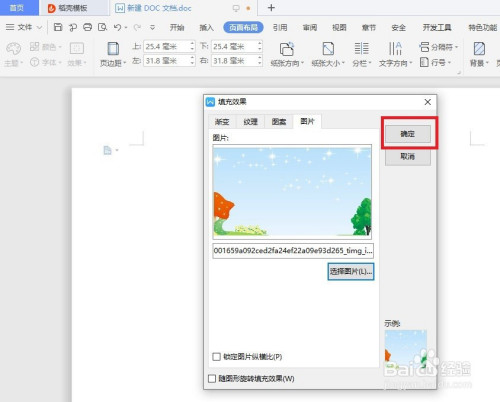
Task: Click the 颜色 color scheme icon
Action: coord(35,47)
